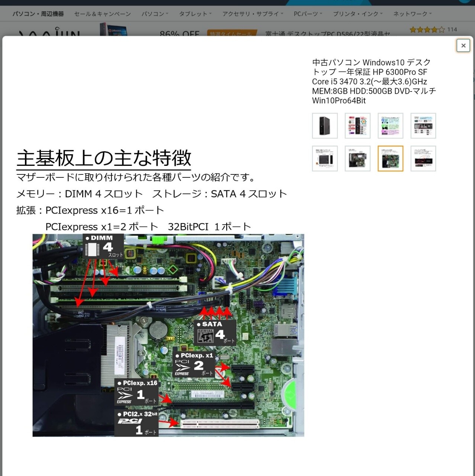Viewport: 475px width, 476px height.
Task: Select the fourth thumbnail in top row
Action: point(423,126)
